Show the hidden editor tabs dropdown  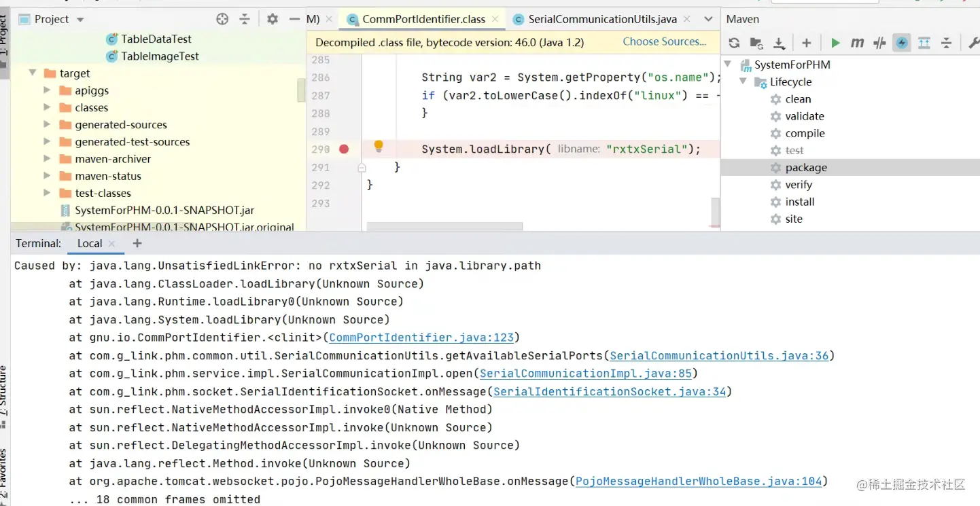point(708,19)
